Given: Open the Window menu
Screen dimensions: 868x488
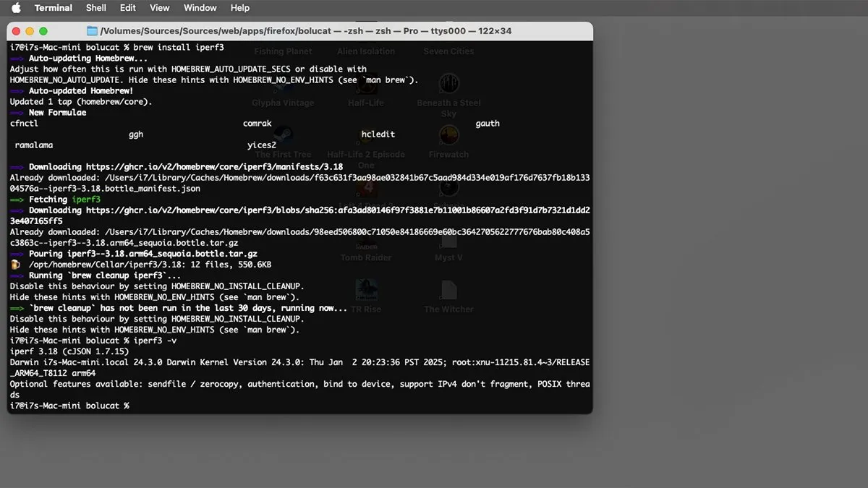Looking at the screenshot, I should point(200,8).
